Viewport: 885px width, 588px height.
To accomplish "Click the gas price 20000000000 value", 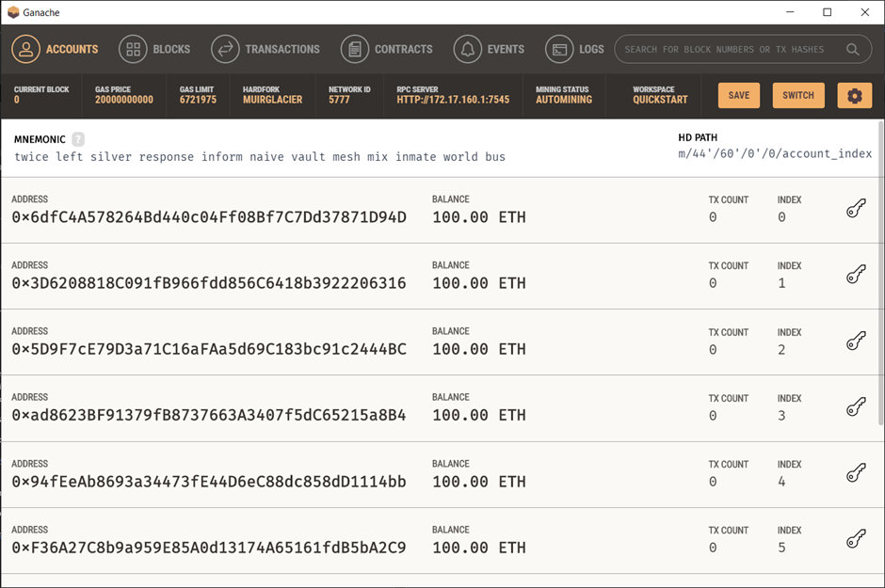I will click(x=124, y=100).
